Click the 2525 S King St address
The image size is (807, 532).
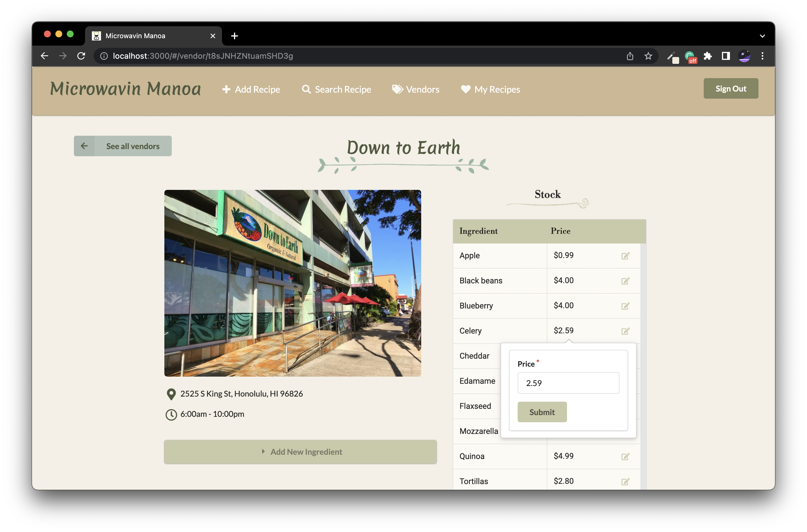[242, 394]
